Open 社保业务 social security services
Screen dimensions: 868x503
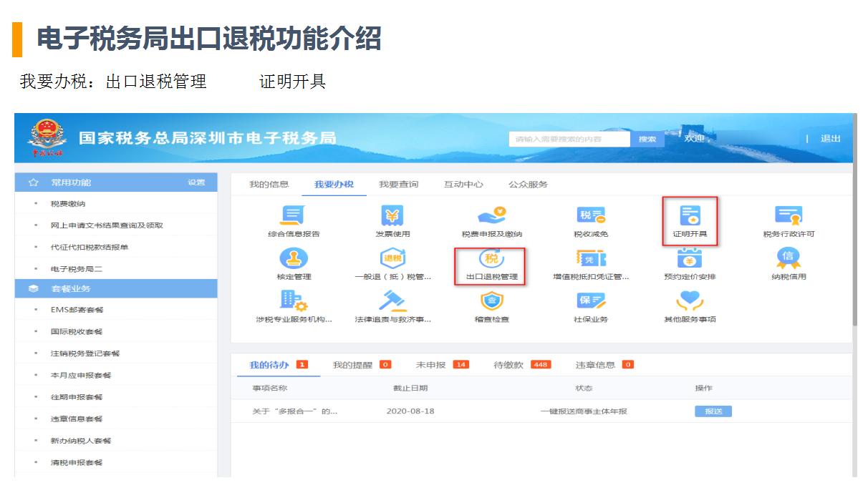[x=592, y=306]
